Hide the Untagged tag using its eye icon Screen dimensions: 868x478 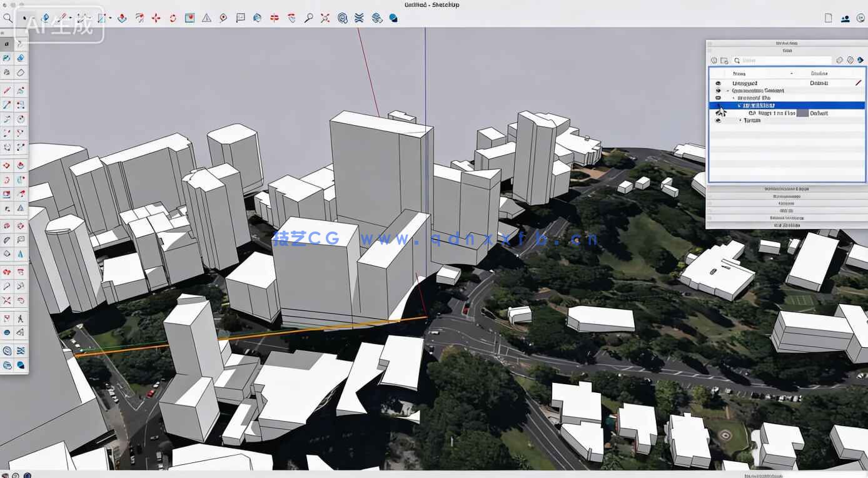717,83
